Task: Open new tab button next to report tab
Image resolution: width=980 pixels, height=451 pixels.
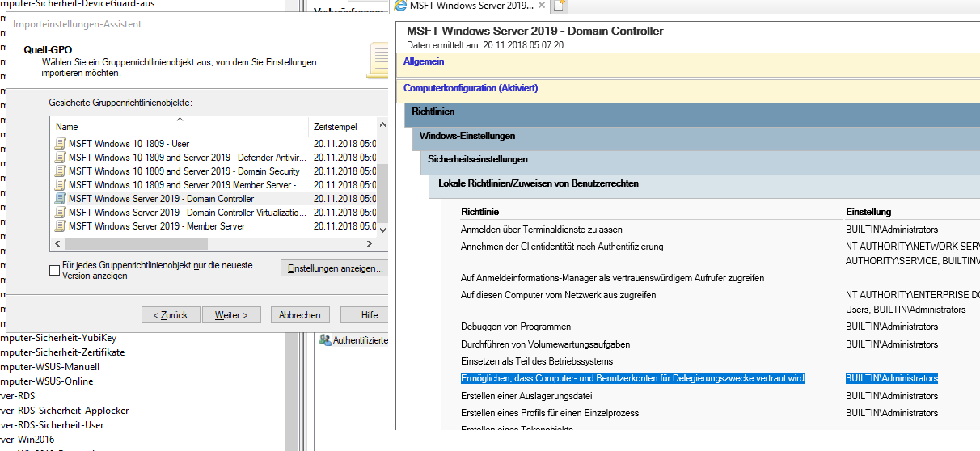Action: (560, 6)
